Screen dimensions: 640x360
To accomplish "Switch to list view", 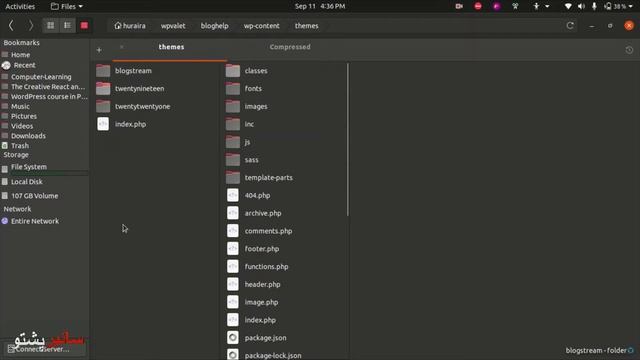I will [x=67, y=26].
